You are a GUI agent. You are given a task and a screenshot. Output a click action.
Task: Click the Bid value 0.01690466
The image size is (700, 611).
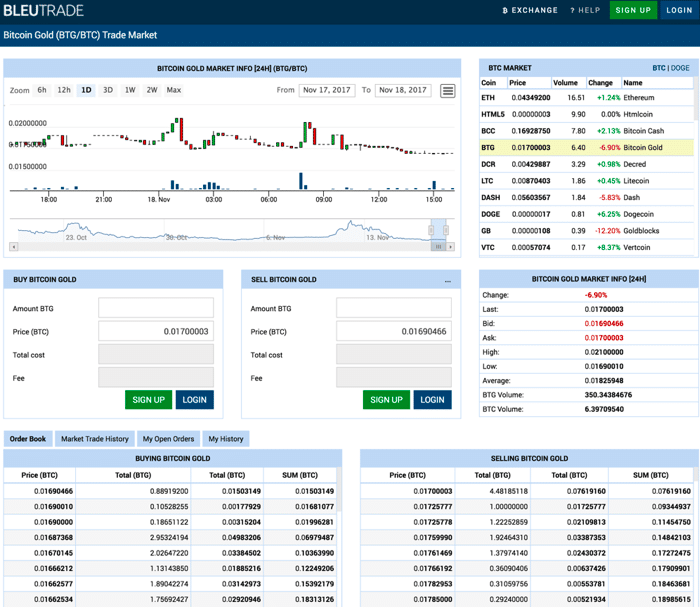point(604,324)
